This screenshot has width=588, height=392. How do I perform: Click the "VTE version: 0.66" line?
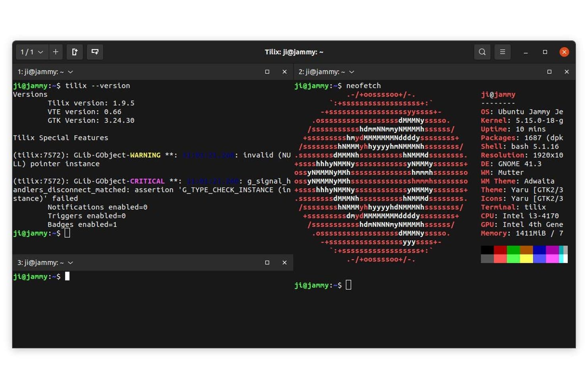[x=85, y=112]
